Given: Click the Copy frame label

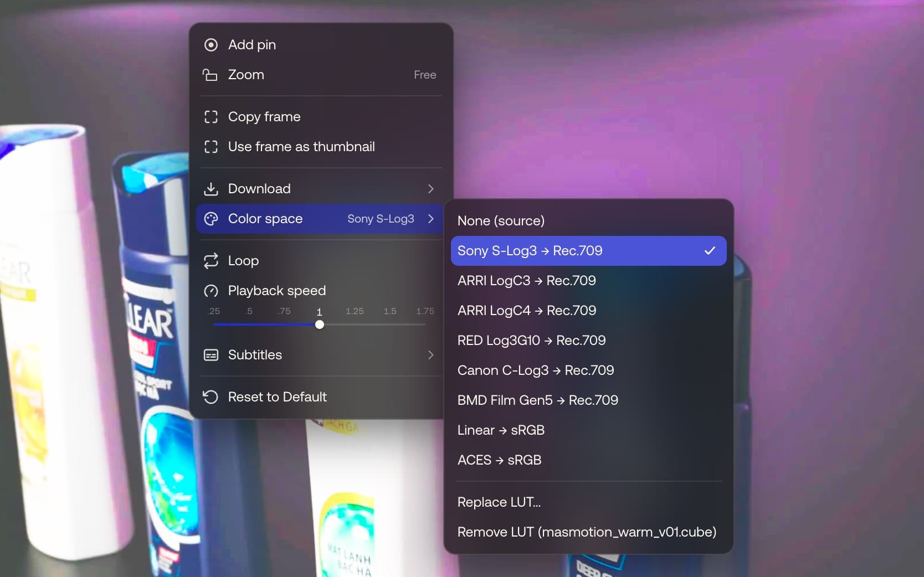Looking at the screenshot, I should [x=264, y=117].
